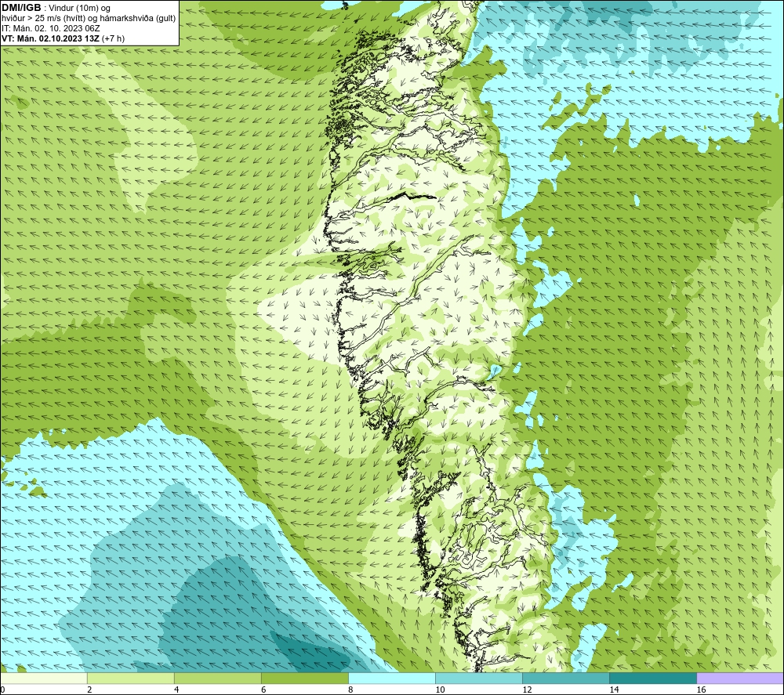Click the 0–2 m/s palest legend swatch
The image size is (784, 695).
(44, 679)
